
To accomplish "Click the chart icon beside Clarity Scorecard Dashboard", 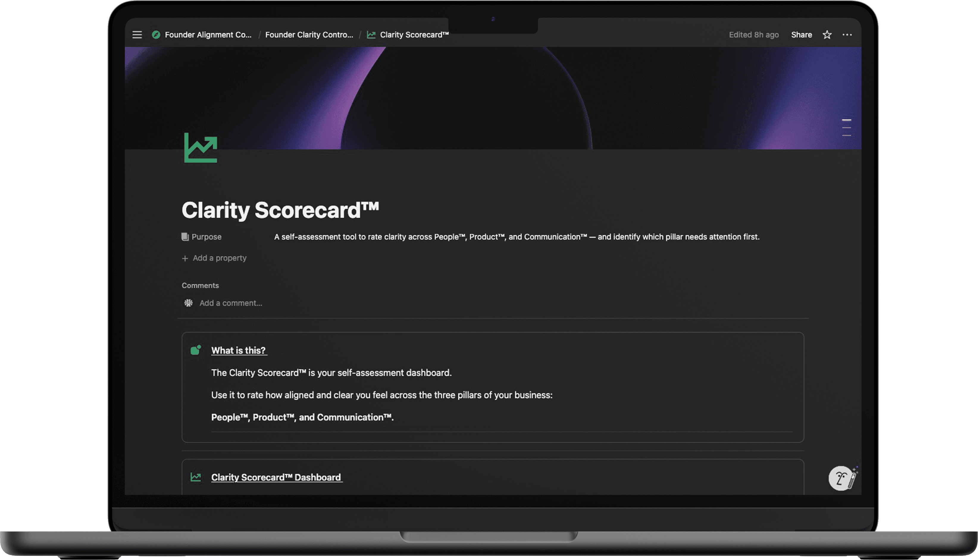I will (195, 477).
